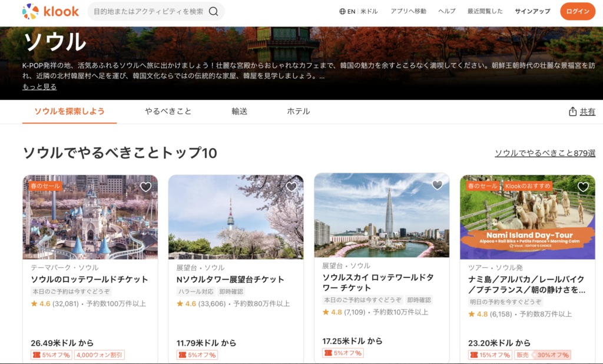603x364 pixels.
Task: Click the 15%オフ coupon badge on Nami Island tour
Action: click(490, 355)
